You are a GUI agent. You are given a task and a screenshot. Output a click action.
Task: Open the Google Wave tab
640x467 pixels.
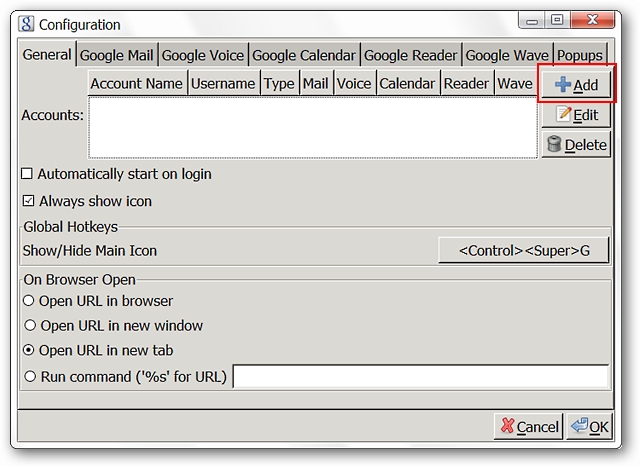pyautogui.click(x=507, y=55)
